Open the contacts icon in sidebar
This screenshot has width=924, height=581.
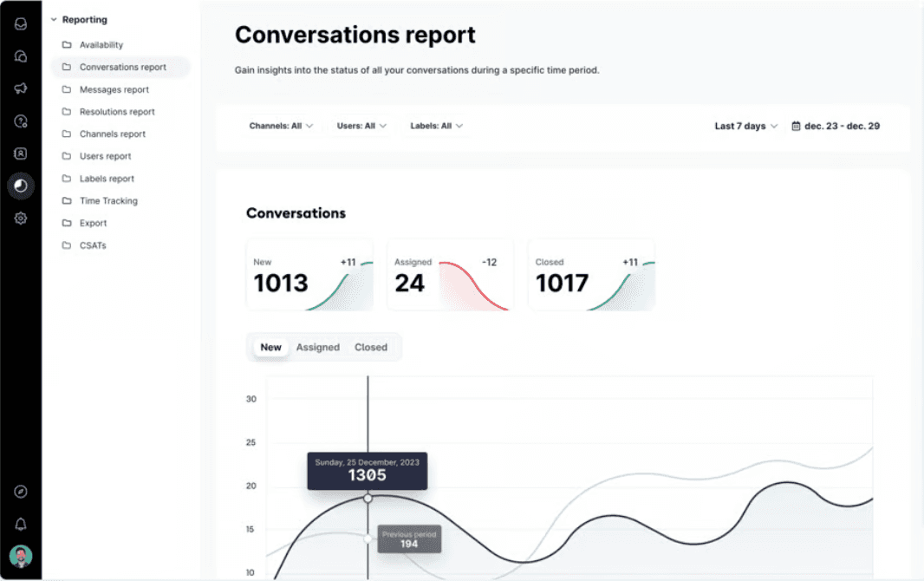21,153
